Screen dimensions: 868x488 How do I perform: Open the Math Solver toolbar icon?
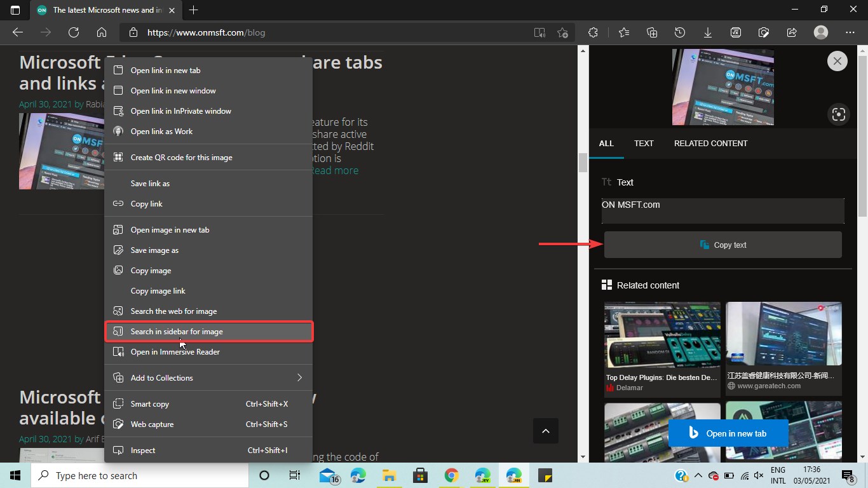tap(736, 32)
